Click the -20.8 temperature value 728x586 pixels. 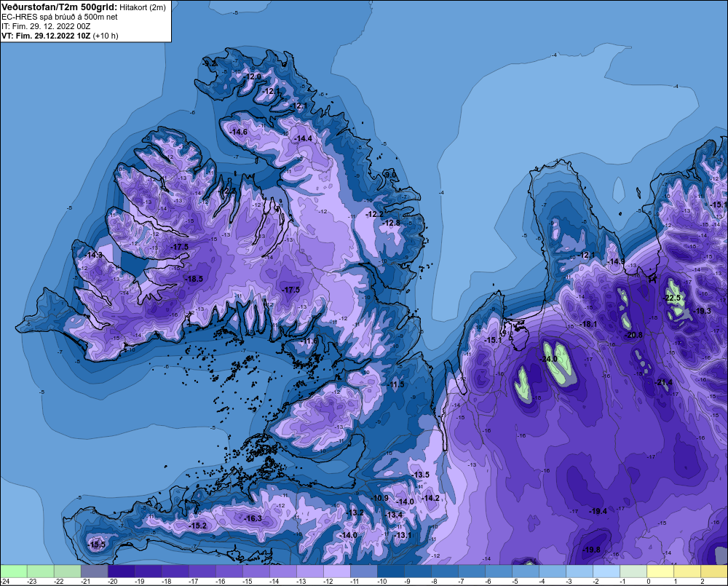coord(634,335)
